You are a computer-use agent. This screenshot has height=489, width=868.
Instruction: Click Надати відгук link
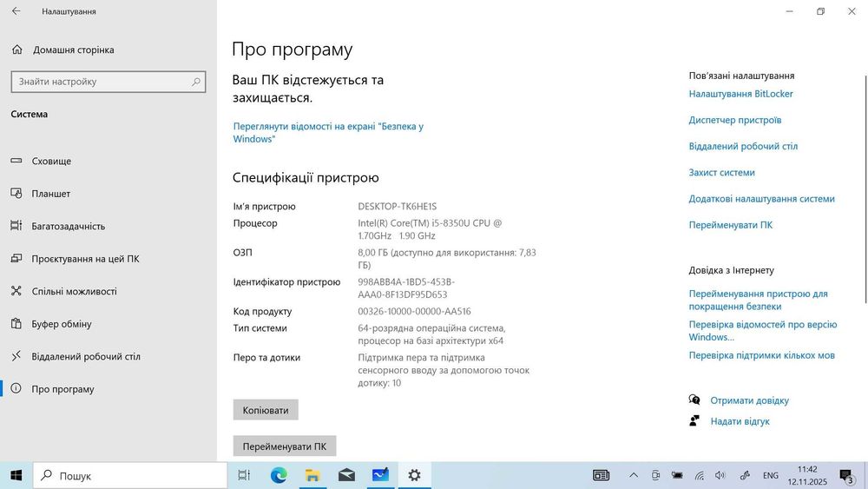(740, 421)
